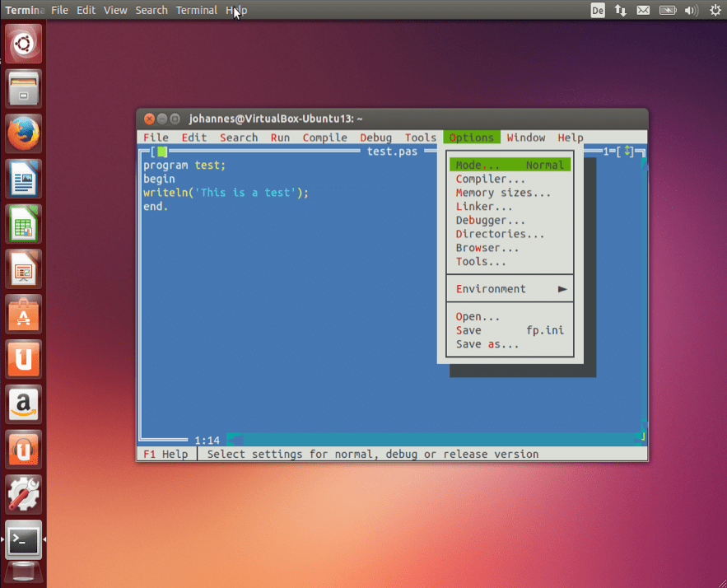Open the IDE Help menu
Screen dimensions: 727x588
pyautogui.click(x=571, y=138)
